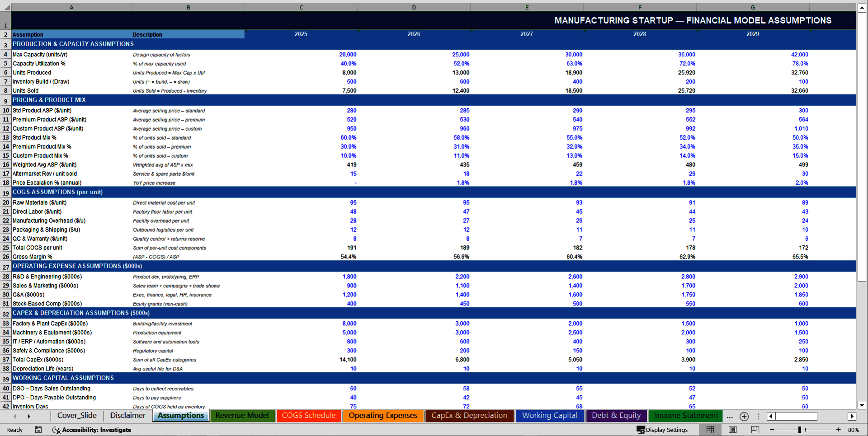Open the COGS Schedule sheet

click(309, 415)
